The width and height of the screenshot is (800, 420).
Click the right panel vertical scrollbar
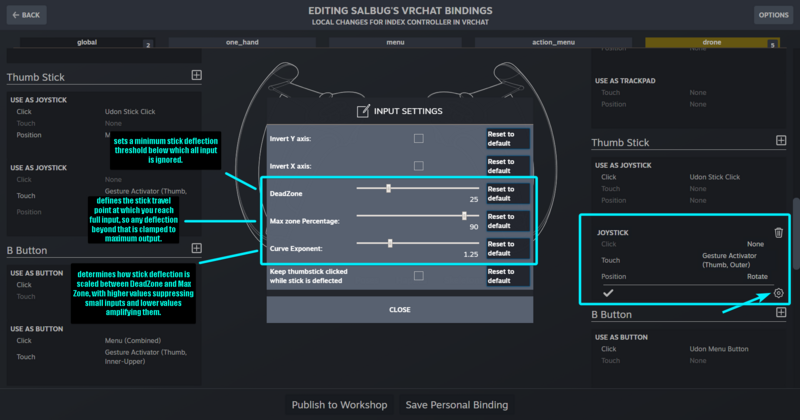pos(796,234)
